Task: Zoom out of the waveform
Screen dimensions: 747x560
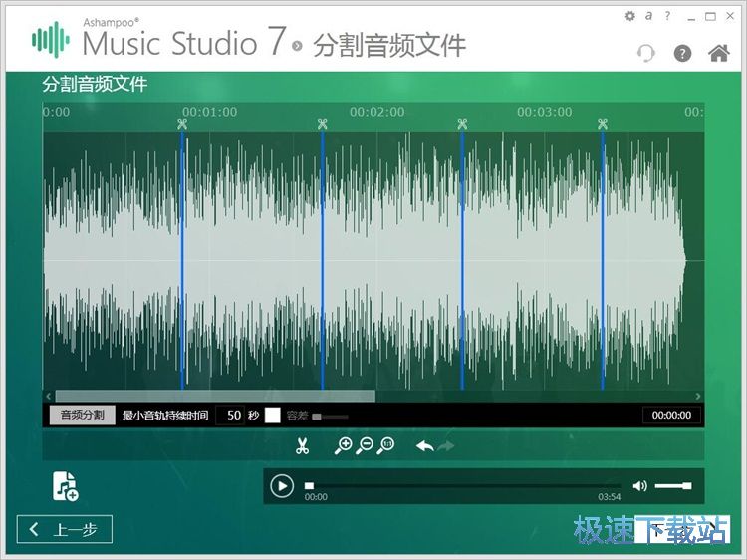Action: point(365,446)
